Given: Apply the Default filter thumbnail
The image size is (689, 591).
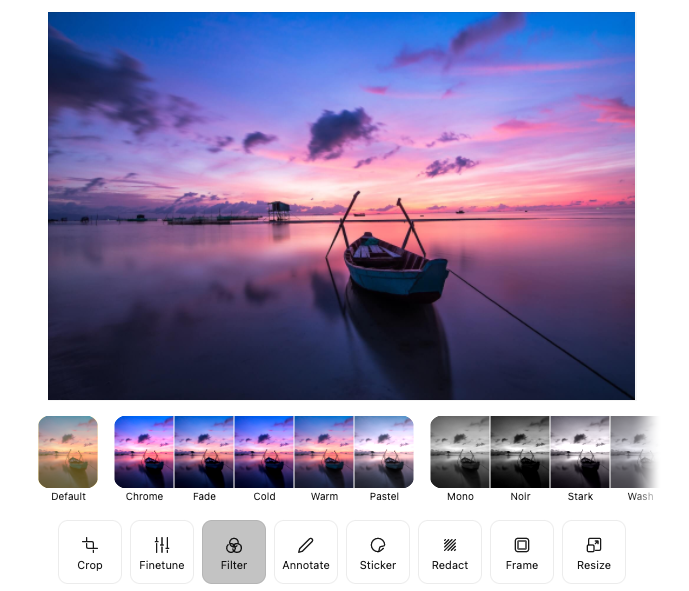Looking at the screenshot, I should tap(68, 452).
